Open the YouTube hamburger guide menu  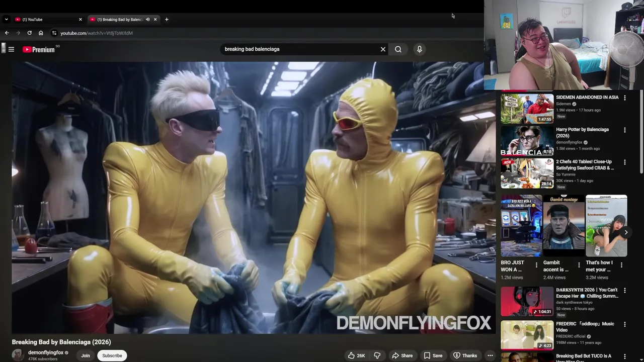pyautogui.click(x=11, y=49)
